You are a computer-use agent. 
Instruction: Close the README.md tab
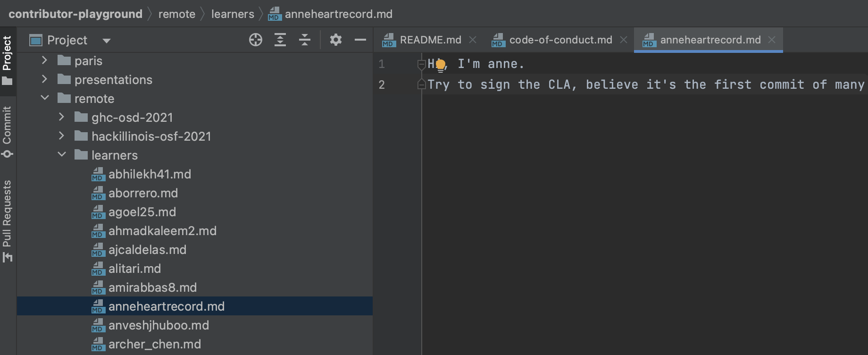(x=473, y=40)
